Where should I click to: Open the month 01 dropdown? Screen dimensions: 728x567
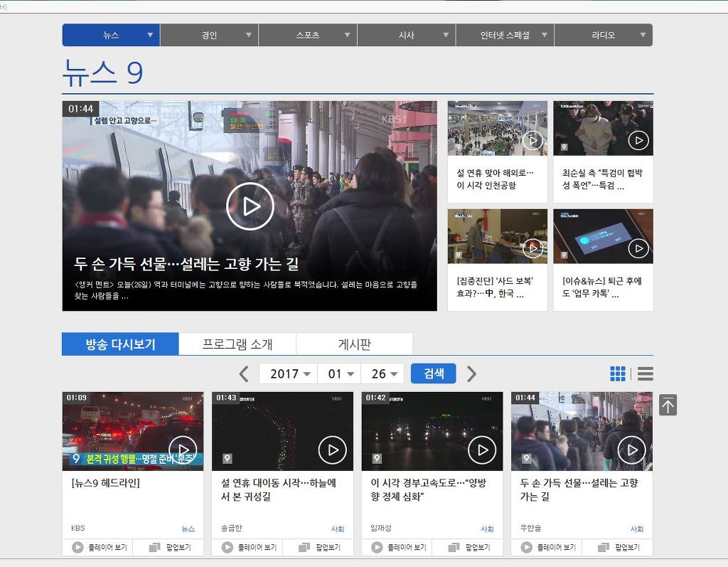click(339, 373)
